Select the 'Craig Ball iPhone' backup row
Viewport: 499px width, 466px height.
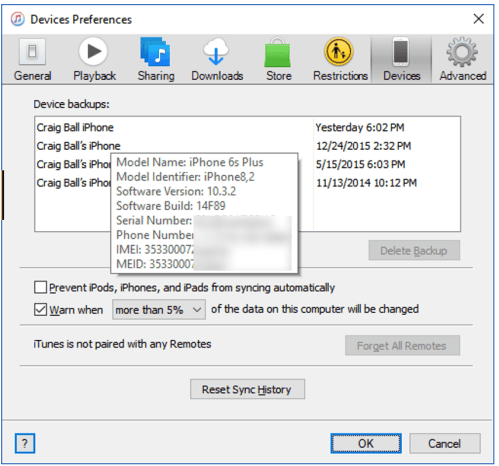(247, 127)
